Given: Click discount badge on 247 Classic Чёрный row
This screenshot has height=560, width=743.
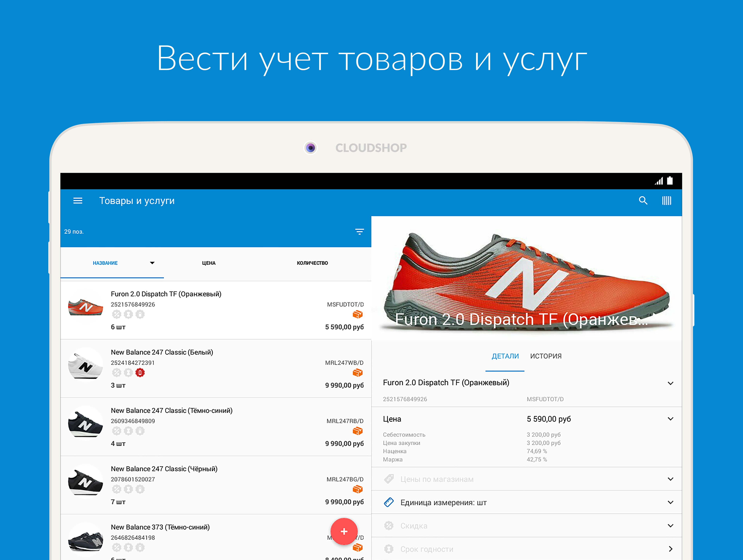Looking at the screenshot, I should (116, 490).
